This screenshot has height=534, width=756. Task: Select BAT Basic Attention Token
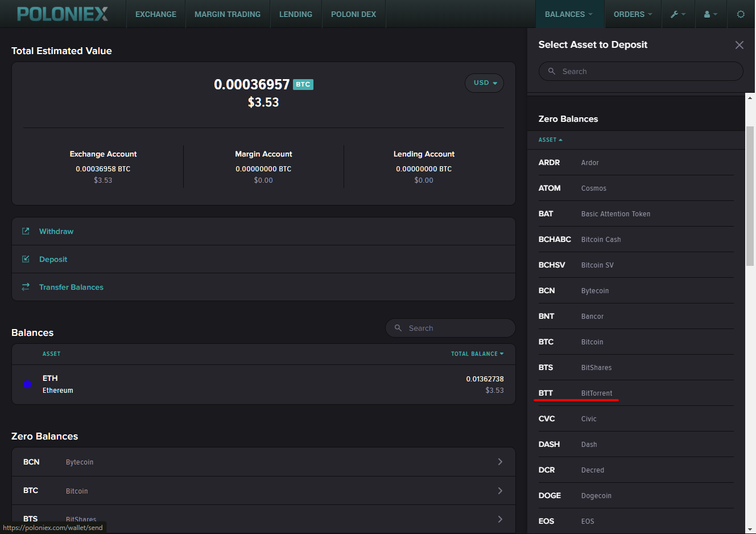pyautogui.click(x=636, y=213)
